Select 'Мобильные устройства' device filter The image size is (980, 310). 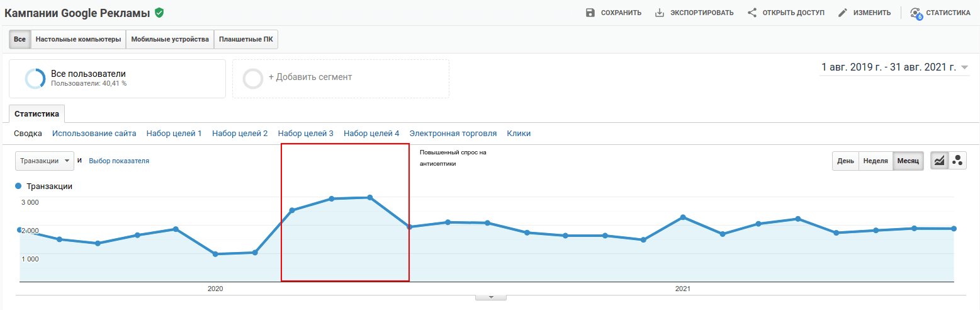pos(170,39)
